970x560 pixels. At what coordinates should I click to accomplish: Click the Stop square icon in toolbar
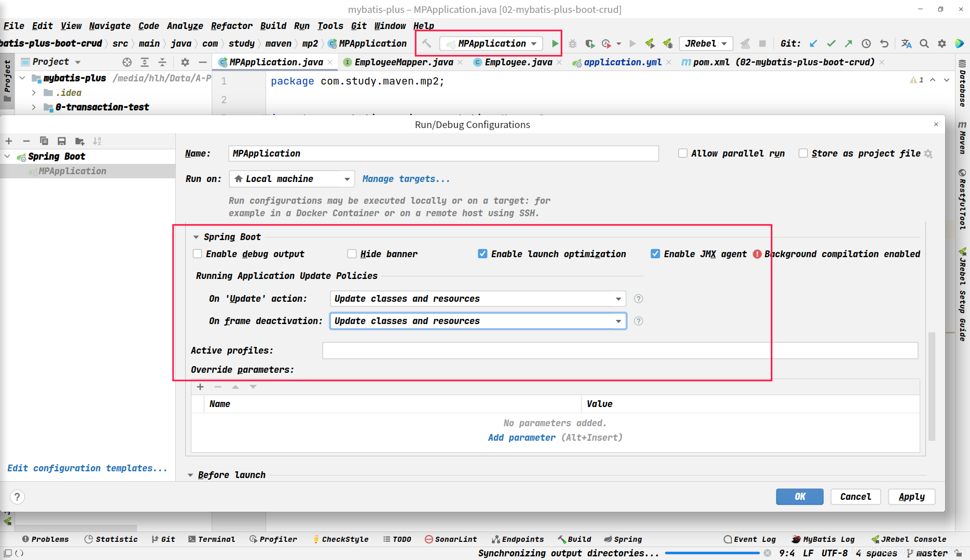pos(763,44)
